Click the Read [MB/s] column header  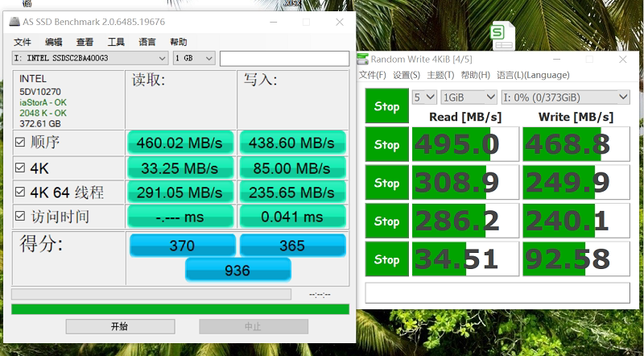tap(465, 117)
